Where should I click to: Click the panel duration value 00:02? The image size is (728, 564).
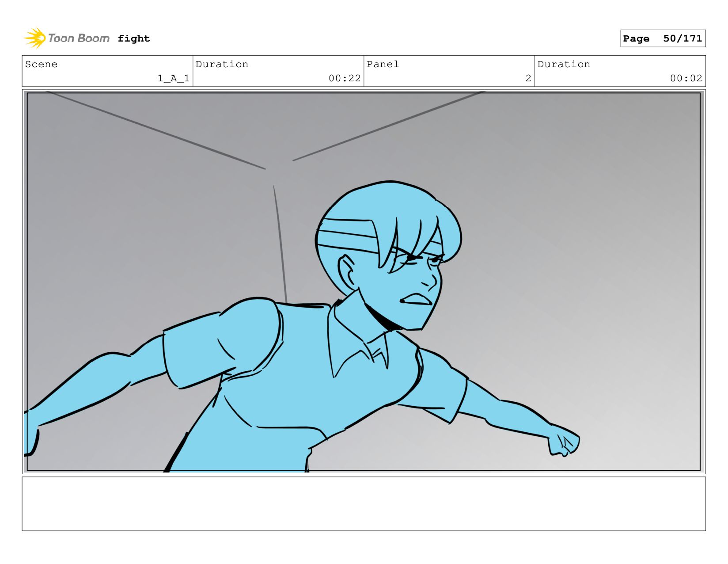(686, 78)
